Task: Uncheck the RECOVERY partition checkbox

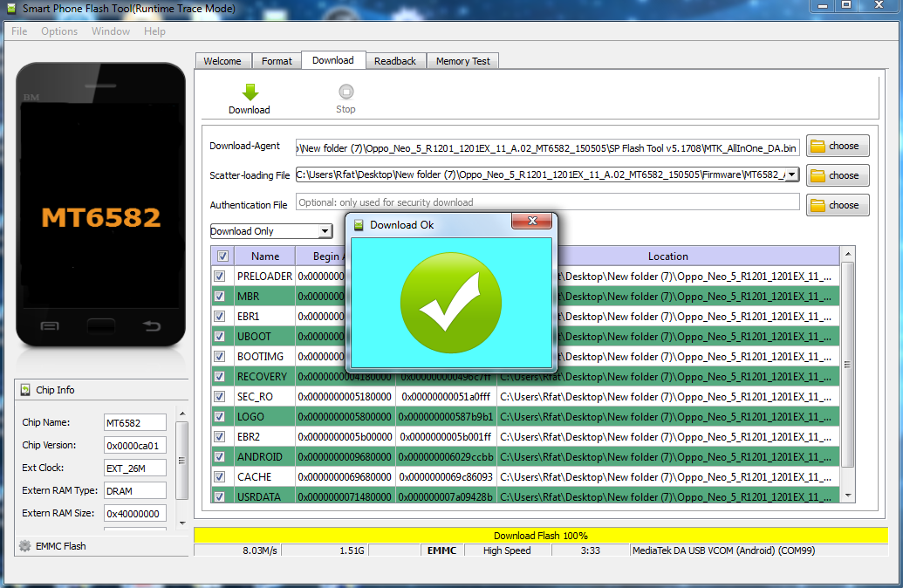Action: click(219, 377)
